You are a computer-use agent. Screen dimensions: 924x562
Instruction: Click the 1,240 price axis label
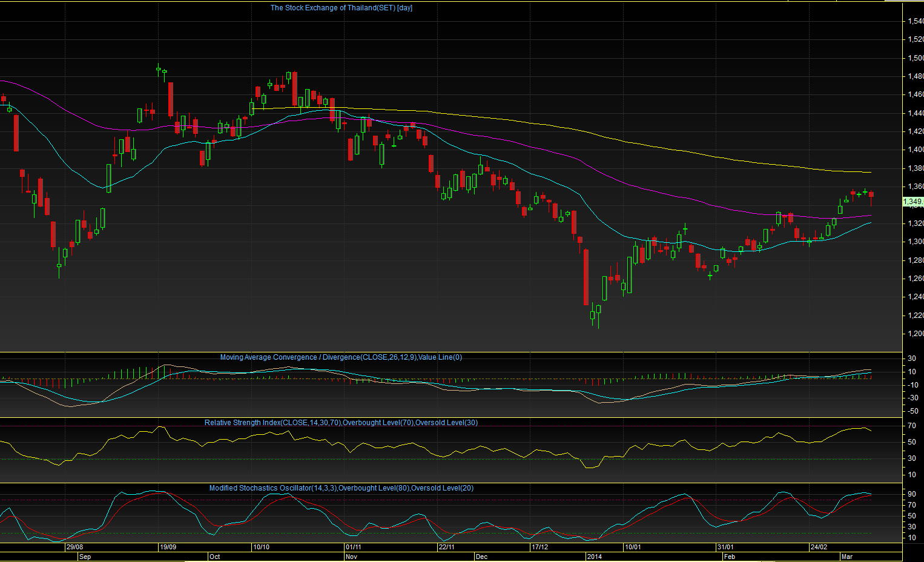click(915, 297)
